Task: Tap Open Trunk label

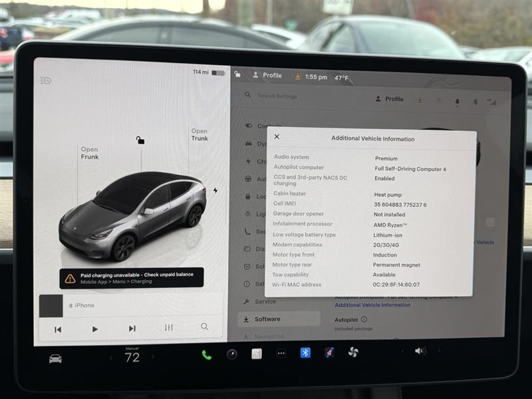Action: (x=199, y=135)
